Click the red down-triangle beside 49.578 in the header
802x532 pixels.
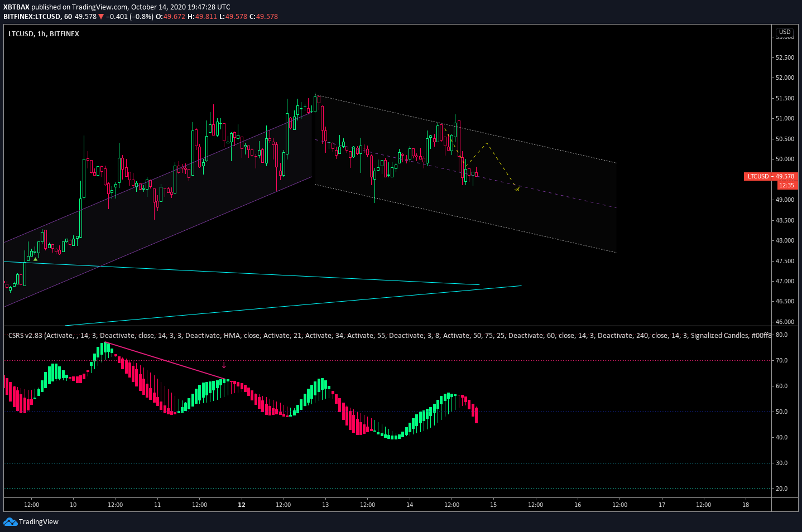(101, 17)
